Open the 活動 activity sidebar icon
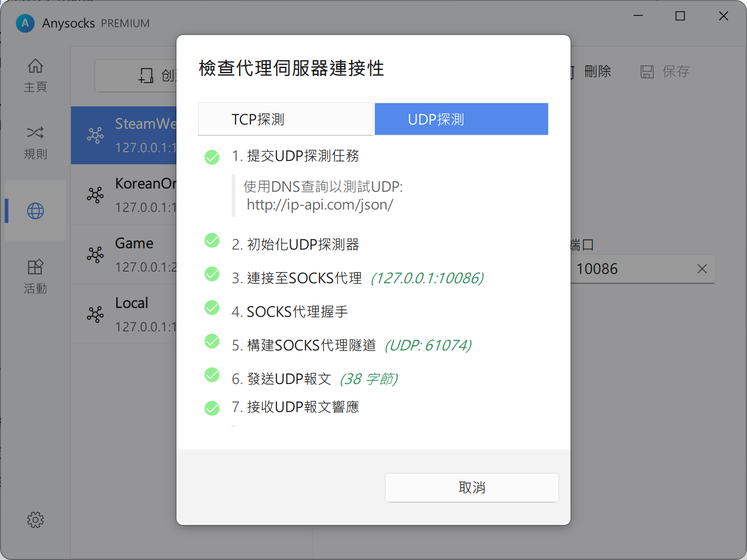The image size is (747, 560). (x=35, y=276)
